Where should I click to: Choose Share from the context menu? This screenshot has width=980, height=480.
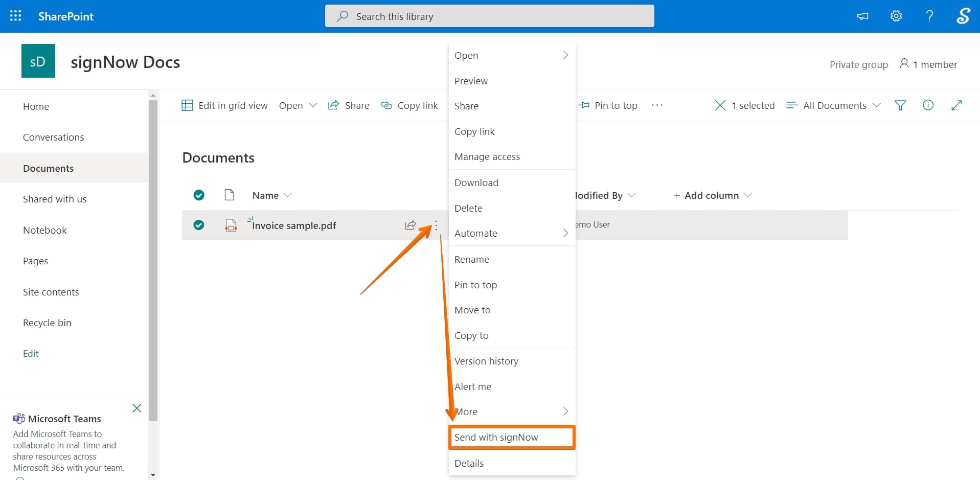point(512,106)
